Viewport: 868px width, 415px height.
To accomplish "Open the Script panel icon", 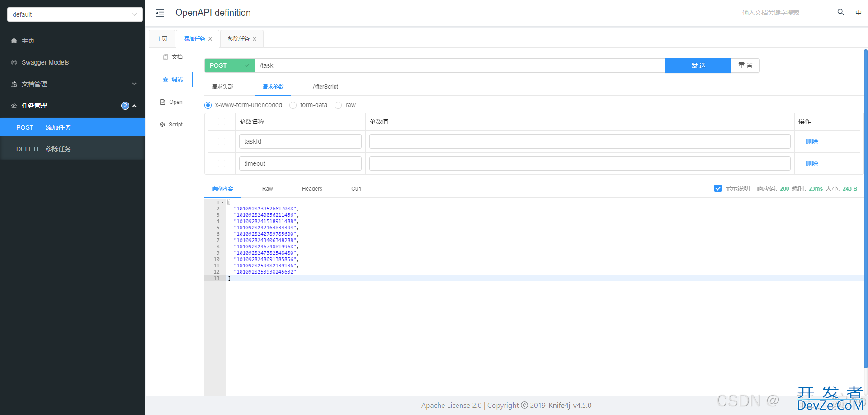I will (x=162, y=125).
